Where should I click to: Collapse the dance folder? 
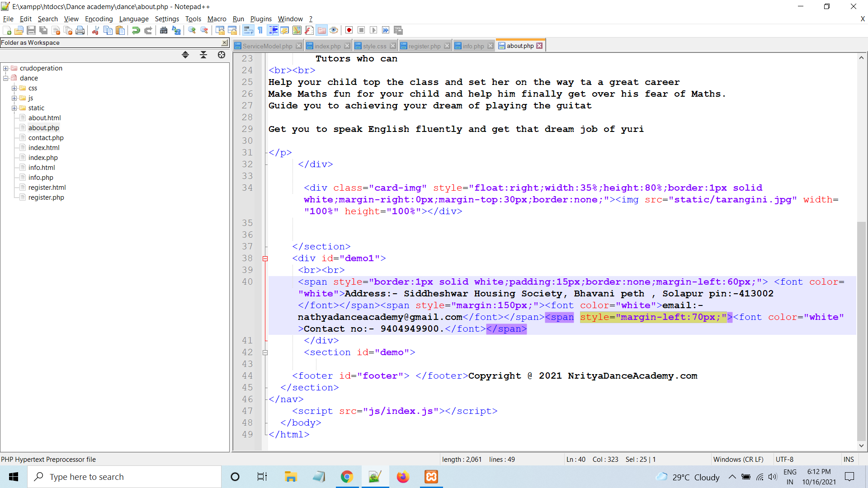point(6,78)
